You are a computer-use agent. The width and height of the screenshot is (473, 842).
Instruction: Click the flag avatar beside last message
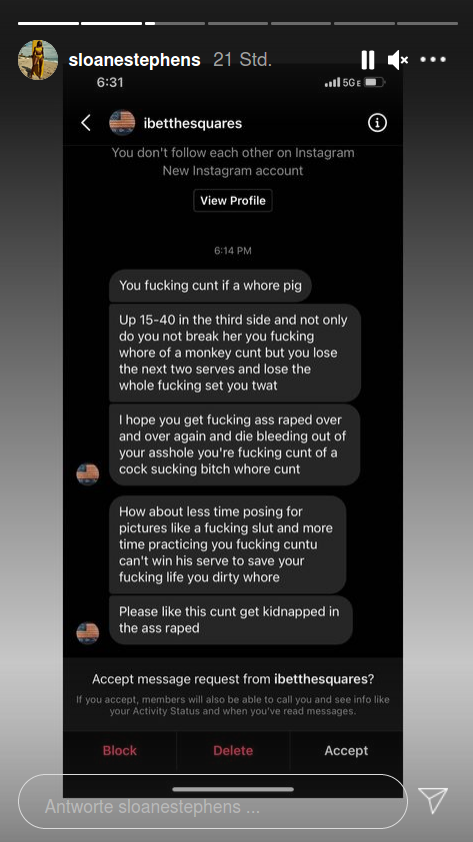pos(88,633)
